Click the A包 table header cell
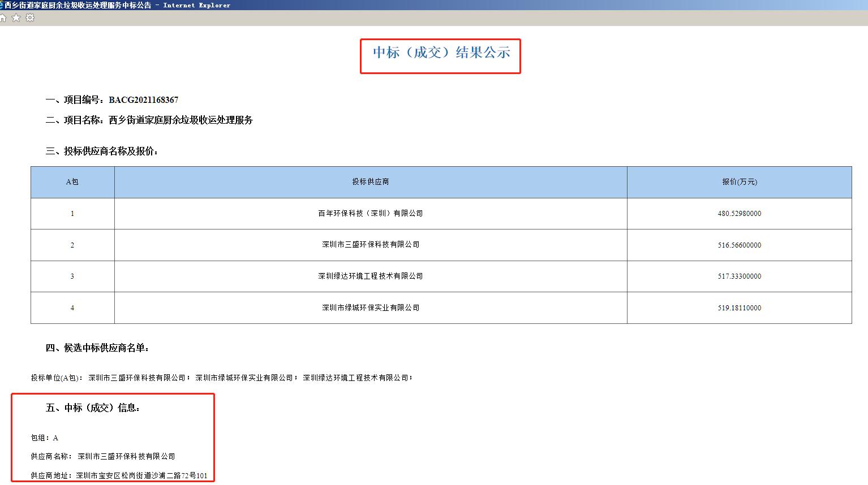 (x=72, y=182)
